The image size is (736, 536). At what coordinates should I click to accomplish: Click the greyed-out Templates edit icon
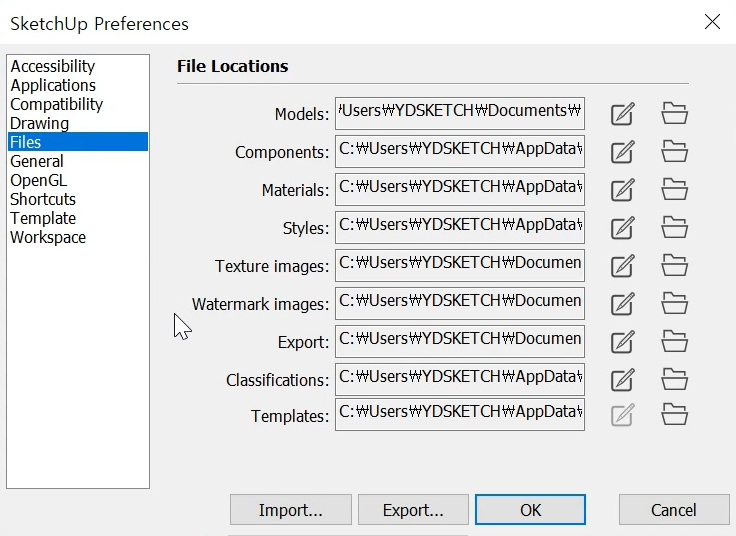(x=622, y=415)
